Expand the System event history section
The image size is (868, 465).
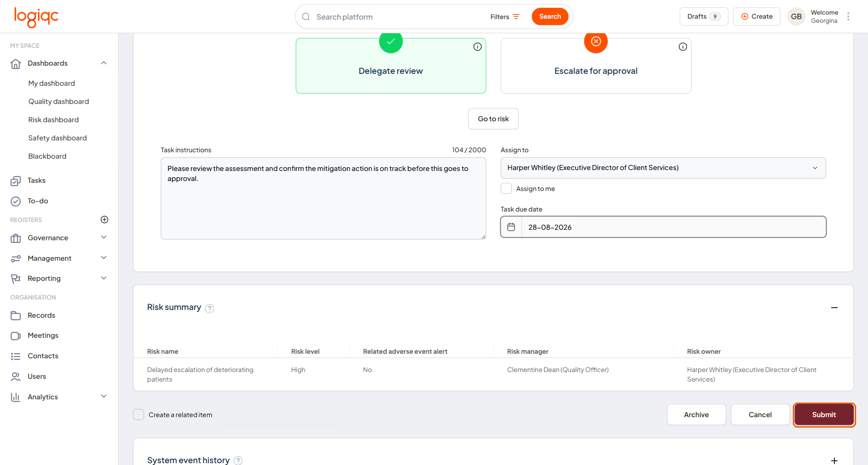tap(834, 460)
